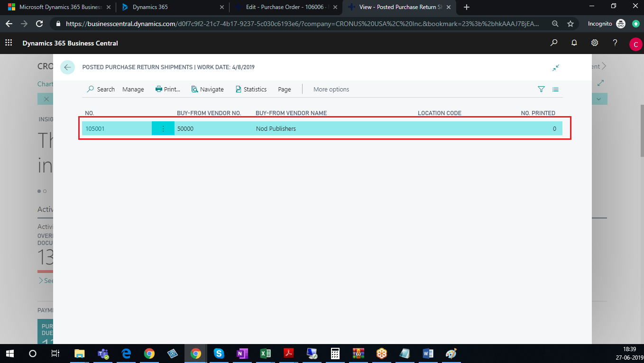
Task: Open Cortana circle on the taskbar
Action: 32,354
